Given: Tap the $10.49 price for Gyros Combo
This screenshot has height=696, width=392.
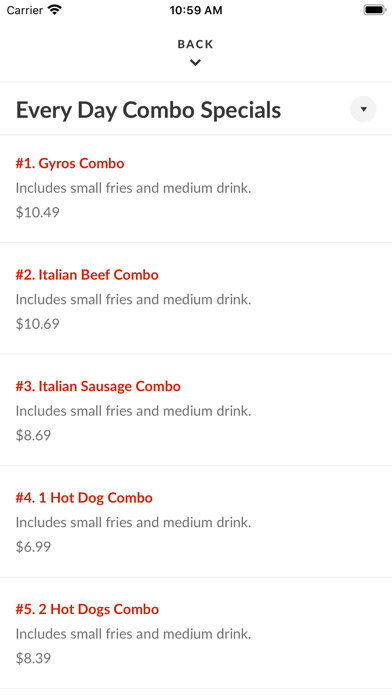Looking at the screenshot, I should (38, 212).
